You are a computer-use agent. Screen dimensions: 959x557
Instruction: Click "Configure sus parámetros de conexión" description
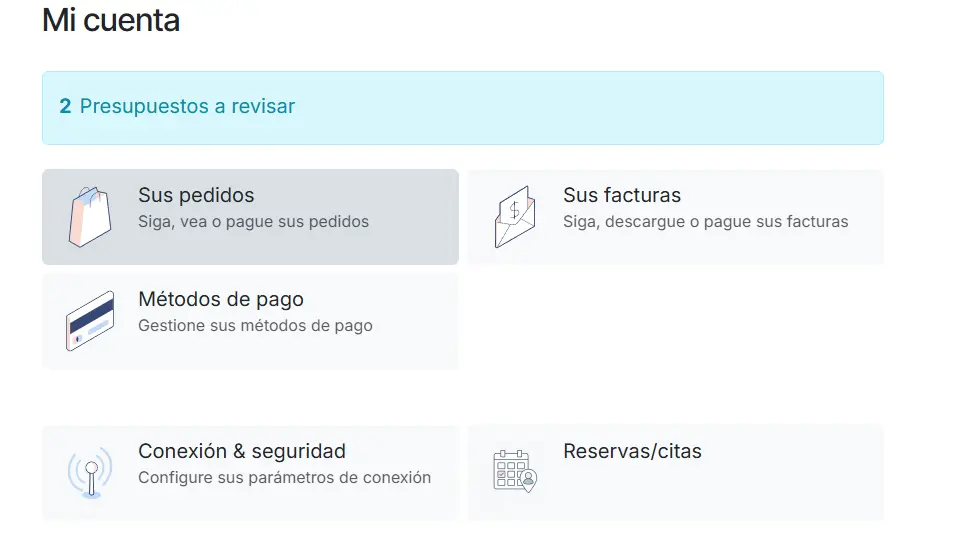[x=284, y=478]
